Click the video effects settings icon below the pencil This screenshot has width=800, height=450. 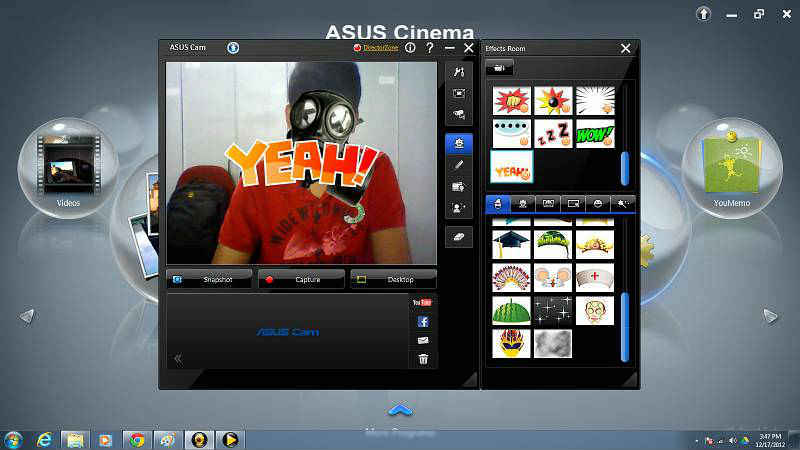point(459,187)
